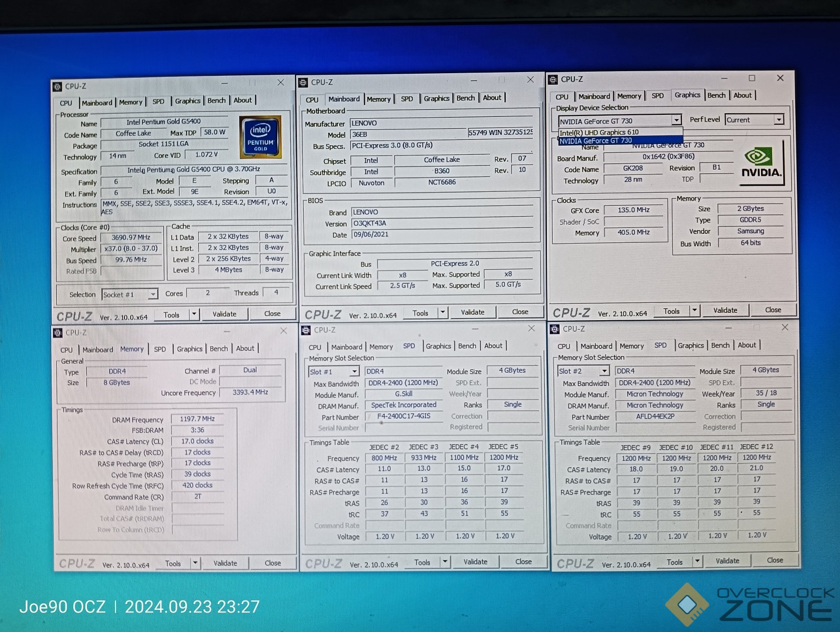Open Memory tab in Mainboard window
This screenshot has width=840, height=632.
click(x=379, y=99)
